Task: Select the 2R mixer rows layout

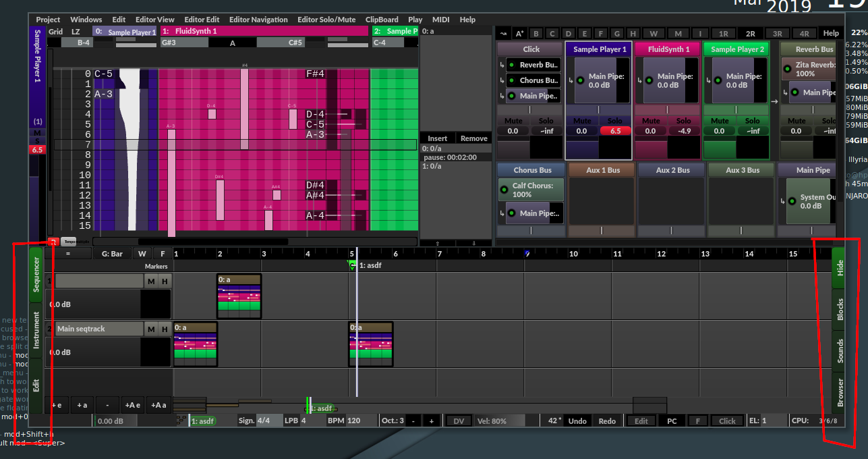Action: 750,33
